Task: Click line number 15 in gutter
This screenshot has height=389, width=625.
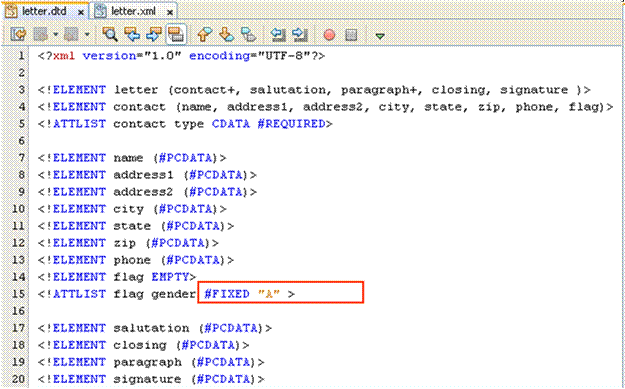Action: pyautogui.click(x=18, y=293)
